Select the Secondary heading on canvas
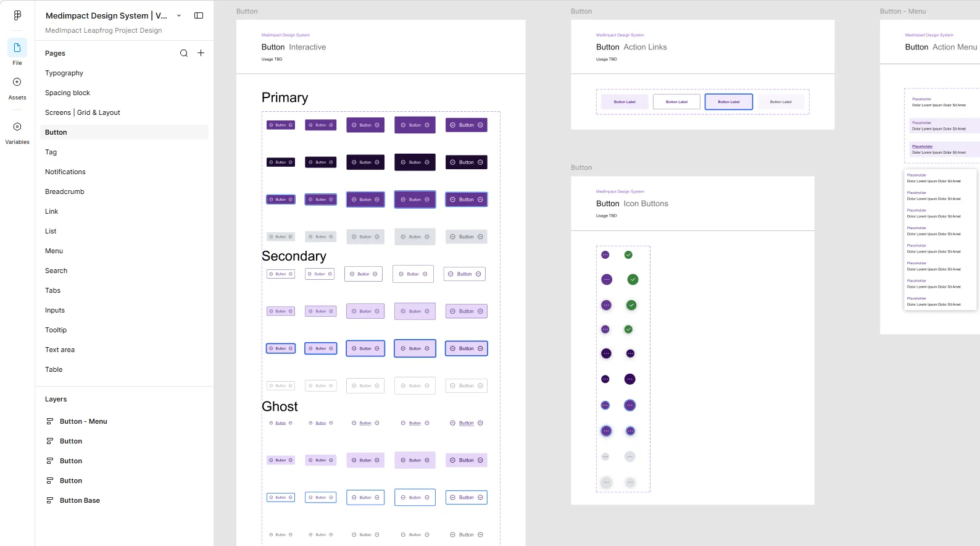This screenshot has height=546, width=980. (x=294, y=256)
